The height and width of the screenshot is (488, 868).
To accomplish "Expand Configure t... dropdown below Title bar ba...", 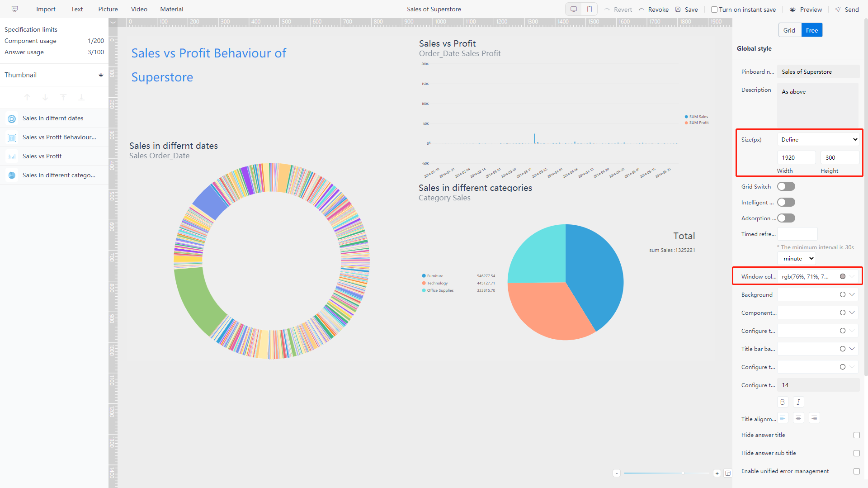I will (853, 367).
